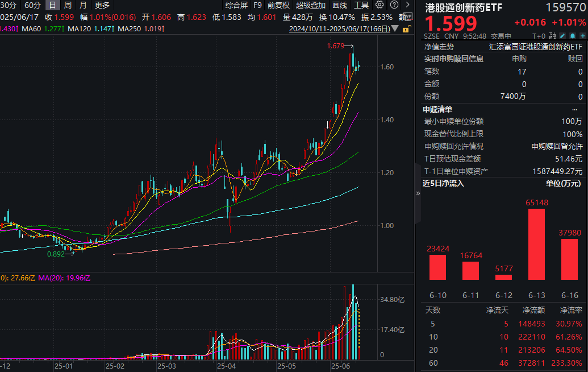Select the 周 weekly chart tab

[x=66, y=5]
